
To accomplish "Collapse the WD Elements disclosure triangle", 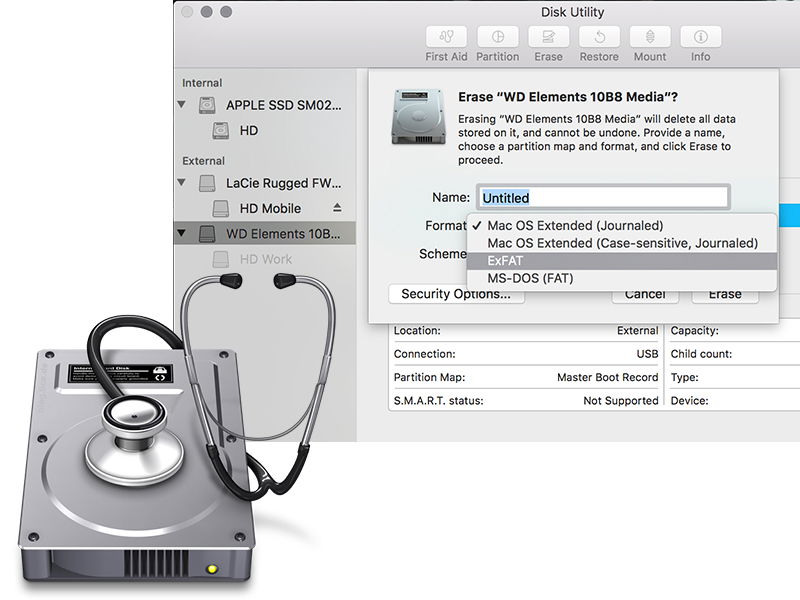I will [x=182, y=233].
